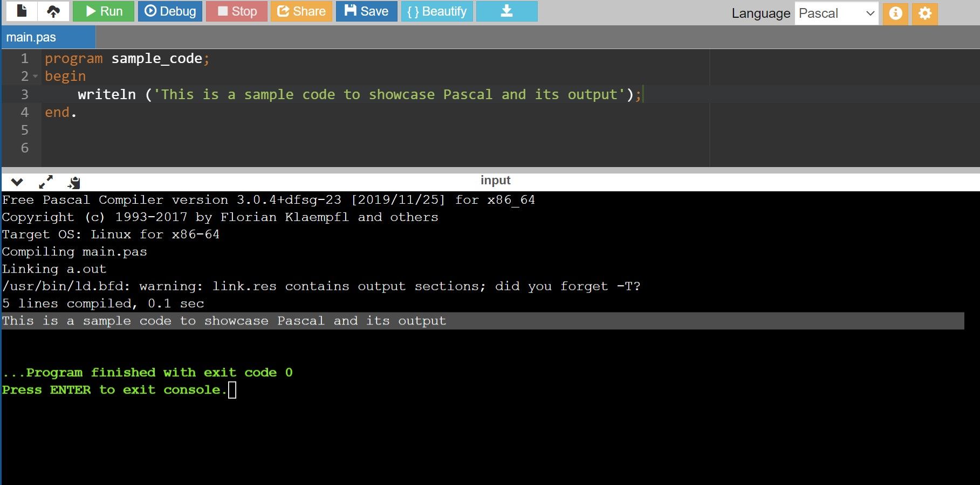Download the code with the download icon
The height and width of the screenshot is (485, 980).
click(505, 11)
